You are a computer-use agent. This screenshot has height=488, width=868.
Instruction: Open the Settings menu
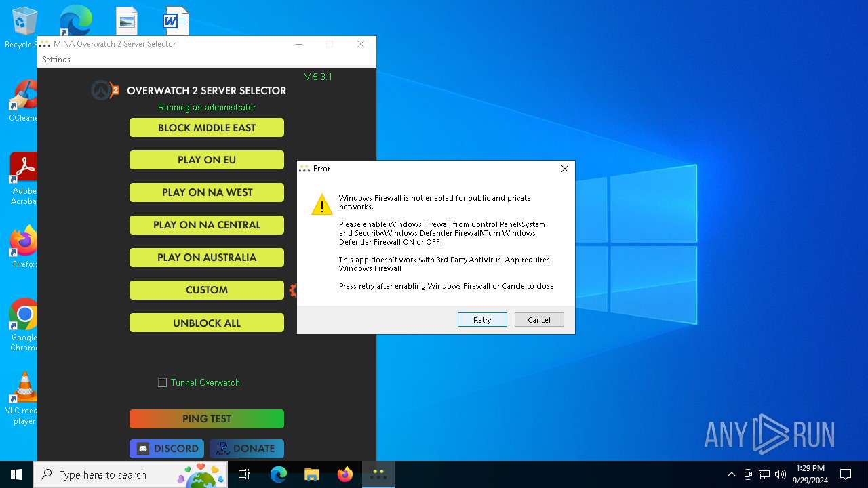click(x=56, y=60)
